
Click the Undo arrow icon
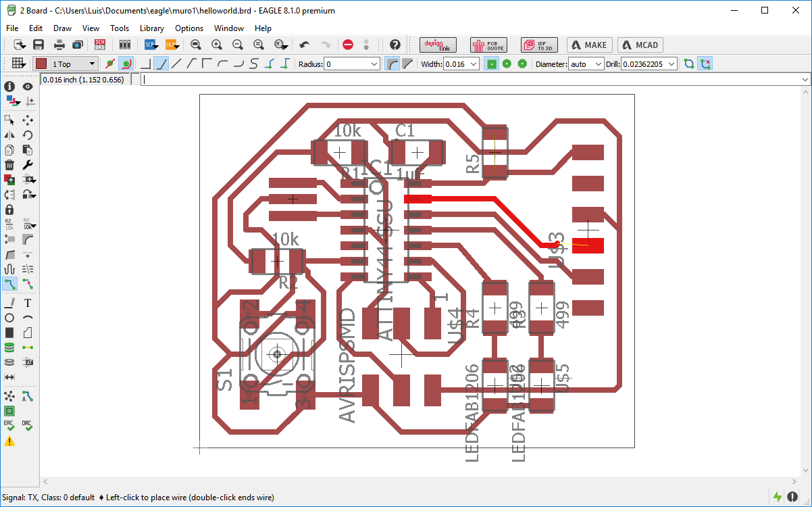pos(305,45)
